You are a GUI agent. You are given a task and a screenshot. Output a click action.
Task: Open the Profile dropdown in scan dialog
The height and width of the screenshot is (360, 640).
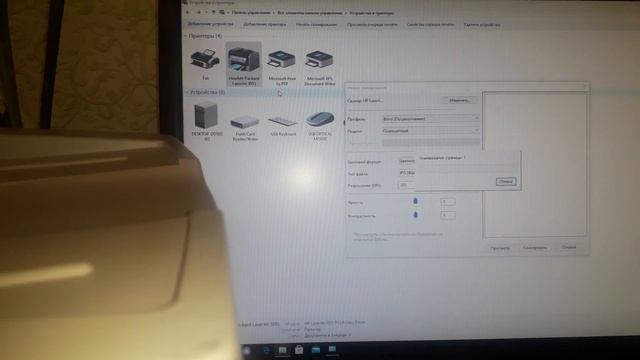tap(431, 118)
